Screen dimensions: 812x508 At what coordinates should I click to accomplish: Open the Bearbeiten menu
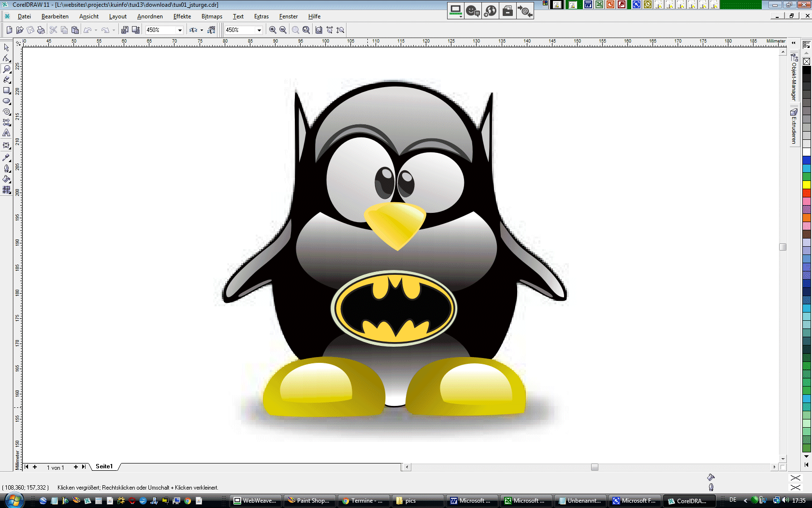point(55,16)
